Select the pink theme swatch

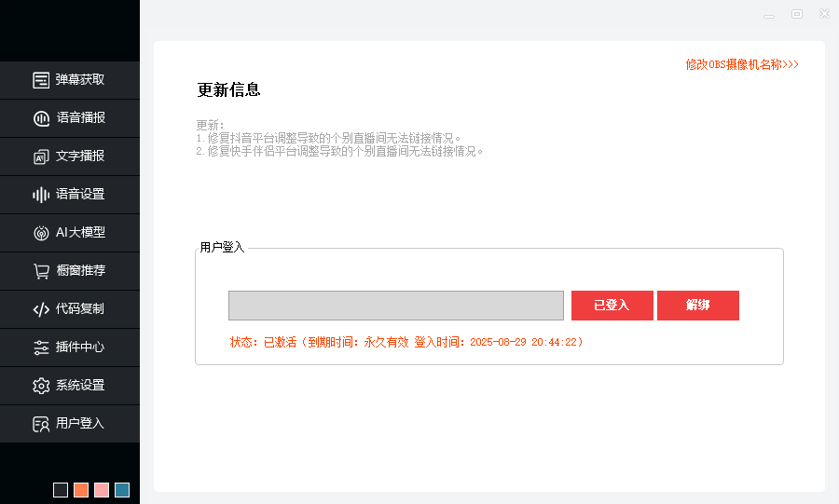click(102, 490)
